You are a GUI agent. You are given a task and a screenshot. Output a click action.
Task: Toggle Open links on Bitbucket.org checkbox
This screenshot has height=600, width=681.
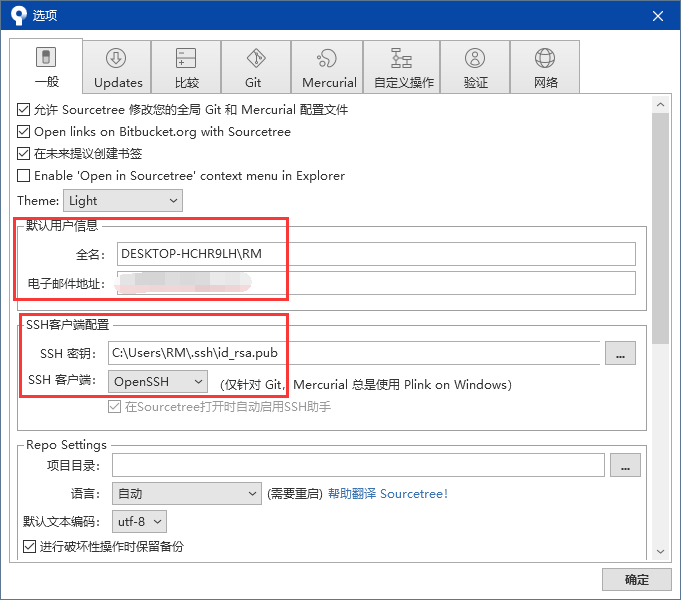(23, 131)
